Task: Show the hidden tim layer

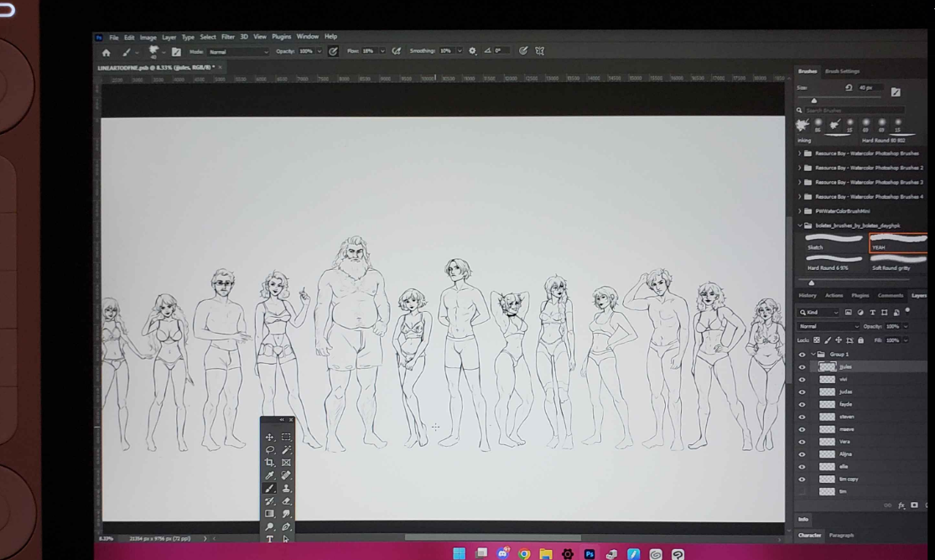Action: point(802,491)
